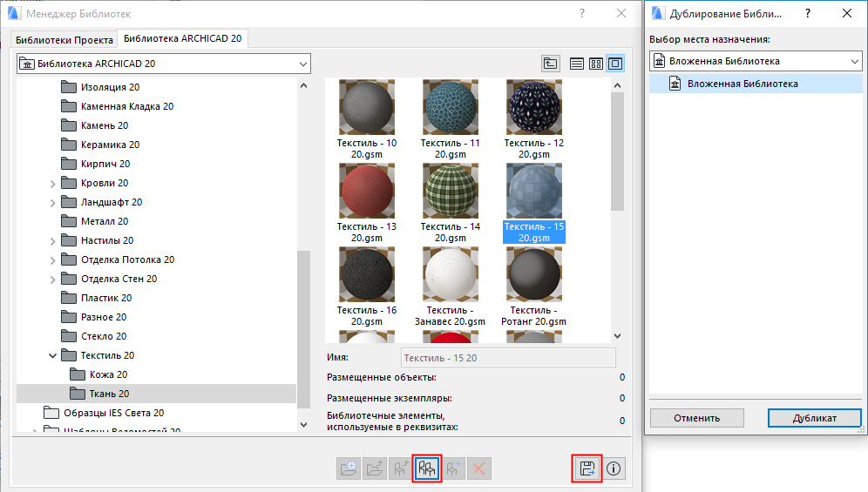Open the info icon button

point(614,468)
